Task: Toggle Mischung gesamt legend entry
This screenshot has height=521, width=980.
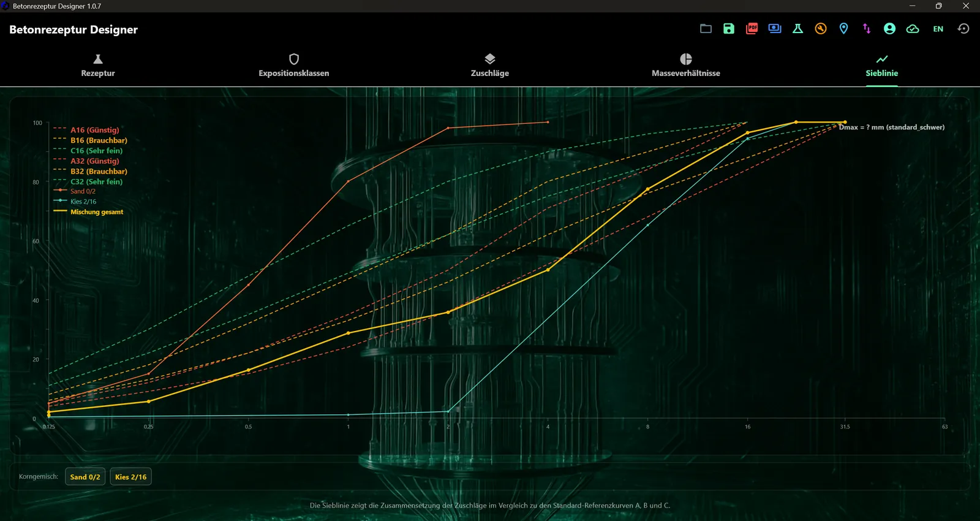Action: tap(89, 211)
